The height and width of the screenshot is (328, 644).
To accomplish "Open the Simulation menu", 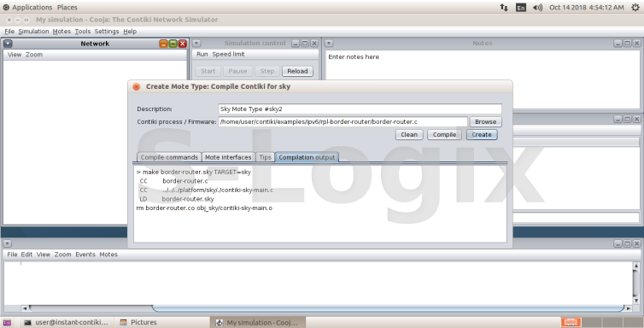I will point(33,32).
